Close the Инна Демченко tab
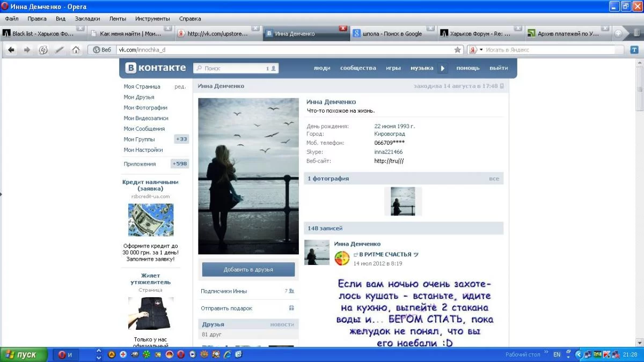This screenshot has width=644, height=362. 343,28
